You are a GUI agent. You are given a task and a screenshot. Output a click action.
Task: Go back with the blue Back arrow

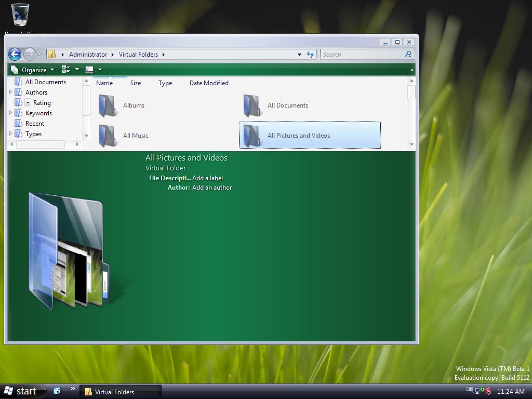click(15, 54)
